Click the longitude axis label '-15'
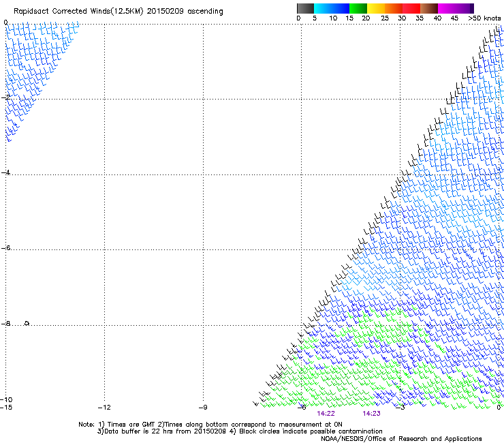 pyautogui.click(x=6, y=408)
